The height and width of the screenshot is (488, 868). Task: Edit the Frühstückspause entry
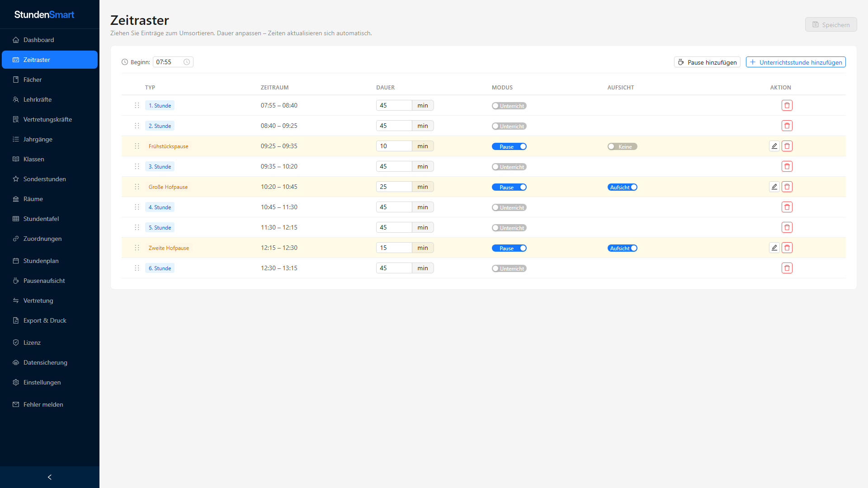click(x=774, y=146)
